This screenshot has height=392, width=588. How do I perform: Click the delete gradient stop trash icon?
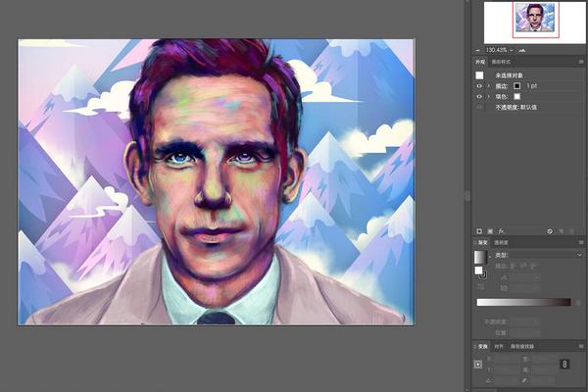[579, 303]
